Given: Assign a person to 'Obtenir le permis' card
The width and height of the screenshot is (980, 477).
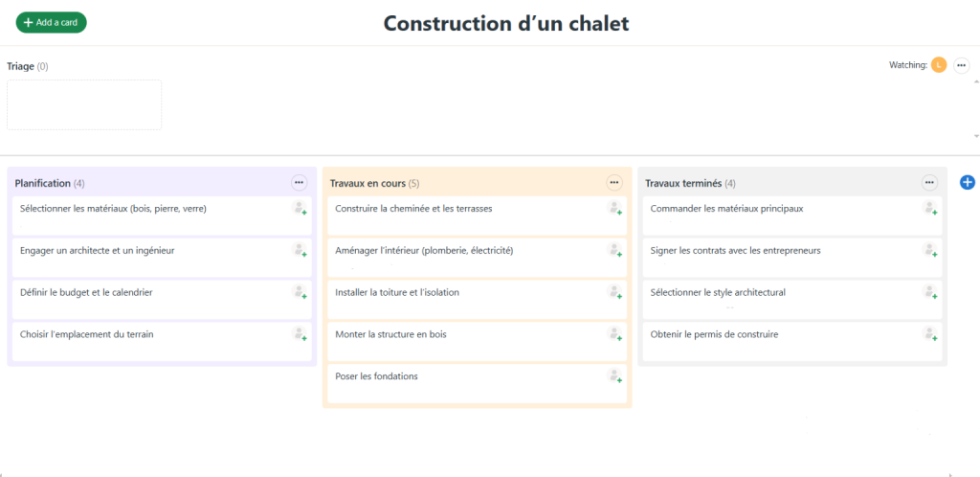Looking at the screenshot, I should [x=929, y=334].
